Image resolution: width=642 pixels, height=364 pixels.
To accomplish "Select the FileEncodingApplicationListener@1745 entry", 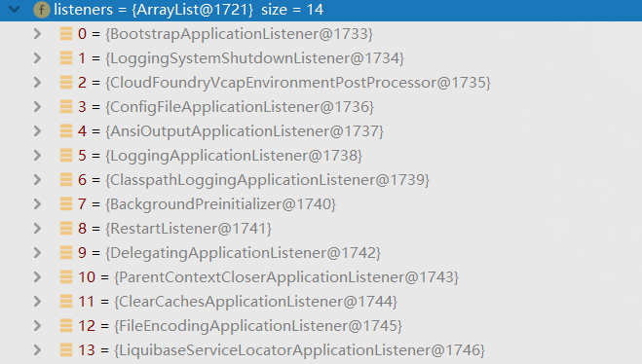I will pyautogui.click(x=240, y=326).
